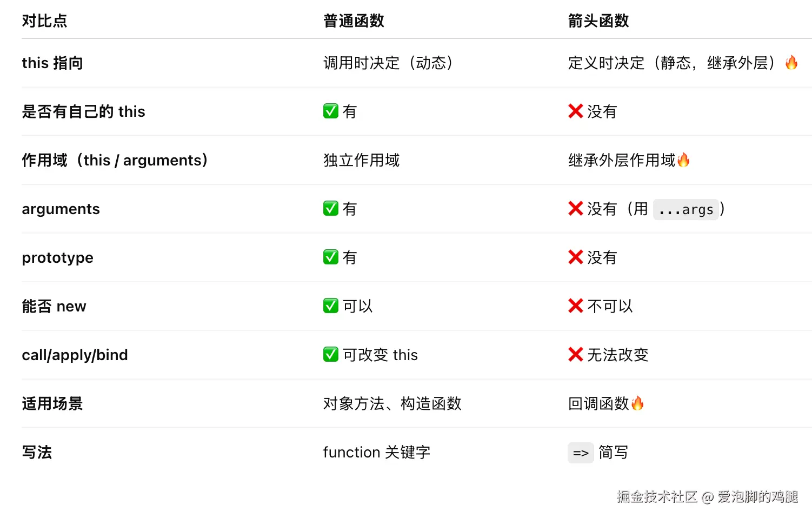Click the => code snippet
Screen dimensions: 812x518
coord(581,453)
